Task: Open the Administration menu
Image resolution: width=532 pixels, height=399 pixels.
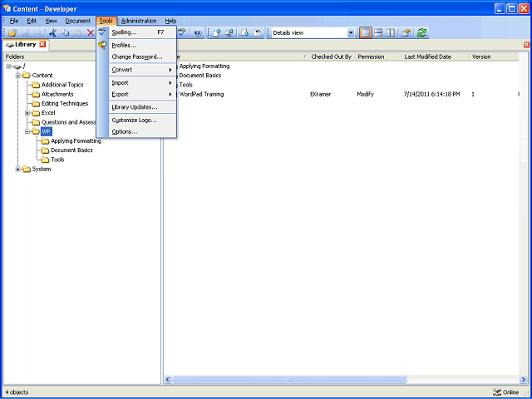Action: click(139, 21)
